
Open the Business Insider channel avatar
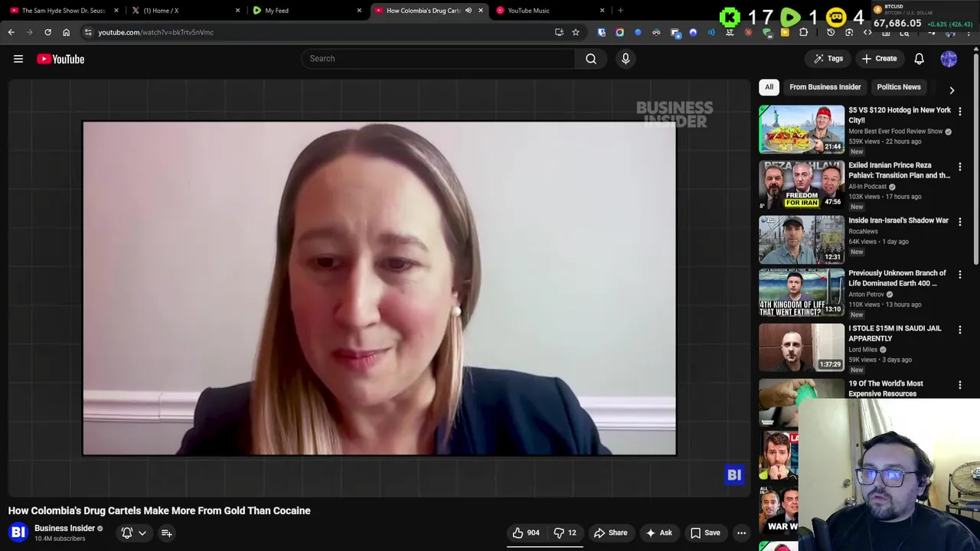click(18, 532)
